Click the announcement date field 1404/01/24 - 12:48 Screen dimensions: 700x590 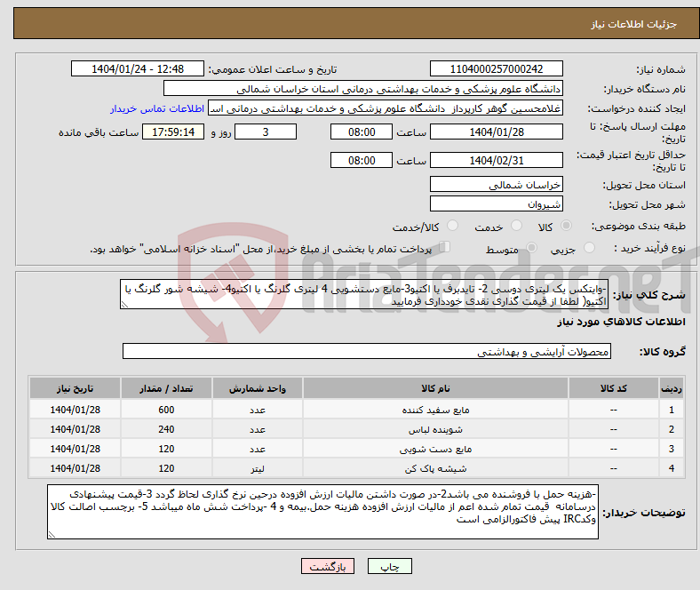(x=138, y=68)
